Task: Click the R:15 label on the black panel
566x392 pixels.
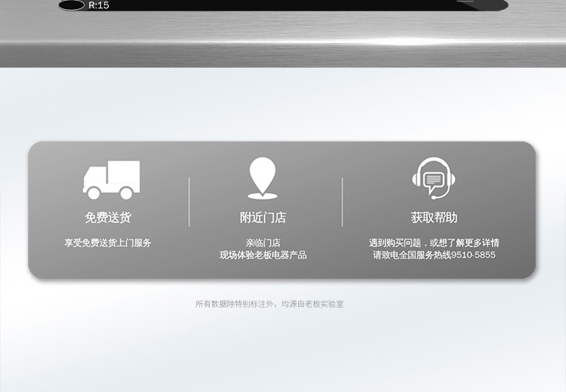Action: [x=99, y=5]
